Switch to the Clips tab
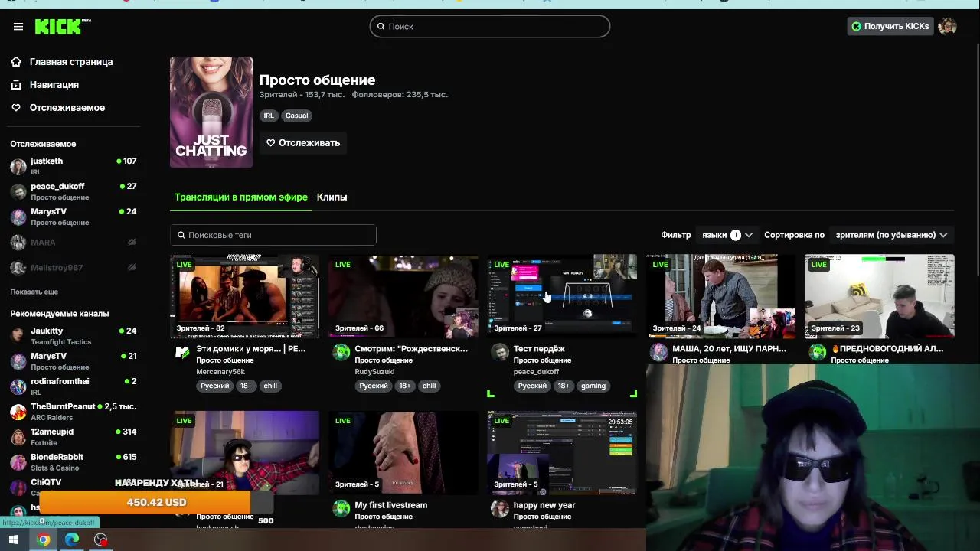Image resolution: width=980 pixels, height=551 pixels. point(332,197)
